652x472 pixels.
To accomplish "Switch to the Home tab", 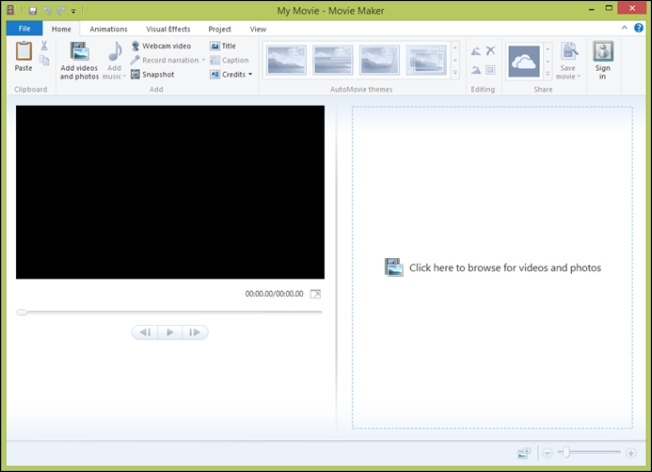I will 61,29.
